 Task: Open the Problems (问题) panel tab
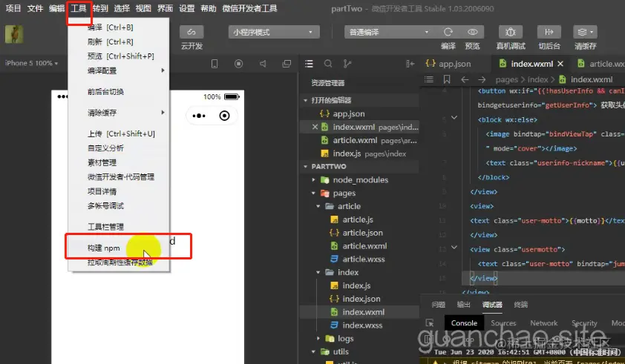439,305
